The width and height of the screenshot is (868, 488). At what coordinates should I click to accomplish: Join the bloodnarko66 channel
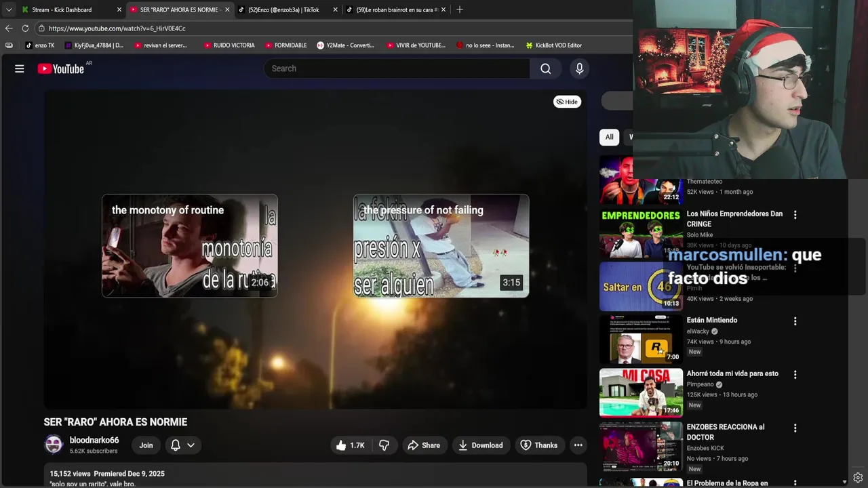click(x=146, y=445)
